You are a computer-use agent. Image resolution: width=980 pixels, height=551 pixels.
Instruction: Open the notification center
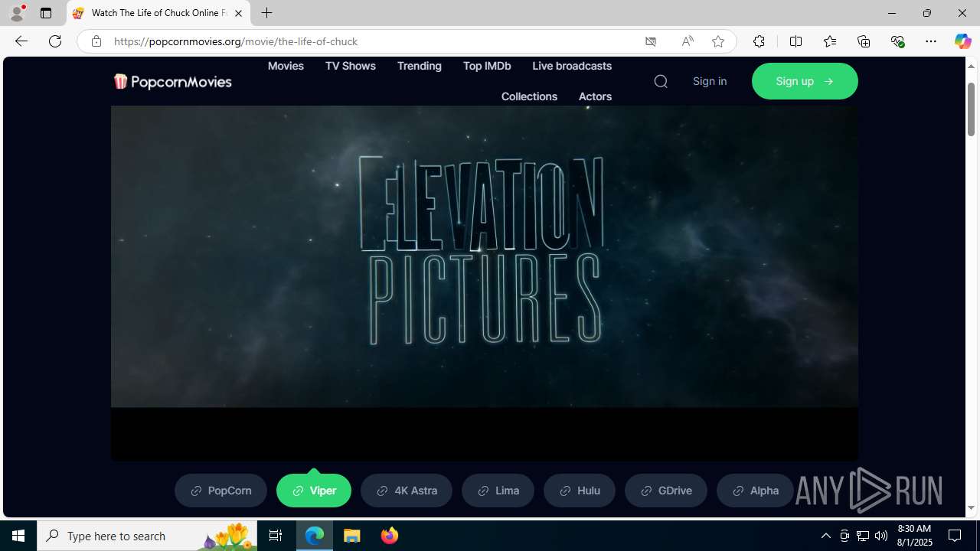[955, 536]
